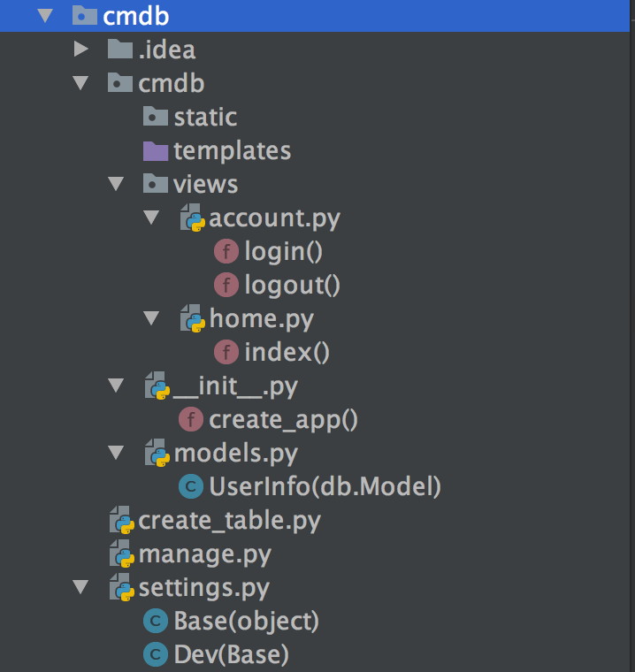635x672 pixels.
Task: Select the inner cmdb package folder
Action: tap(171, 83)
